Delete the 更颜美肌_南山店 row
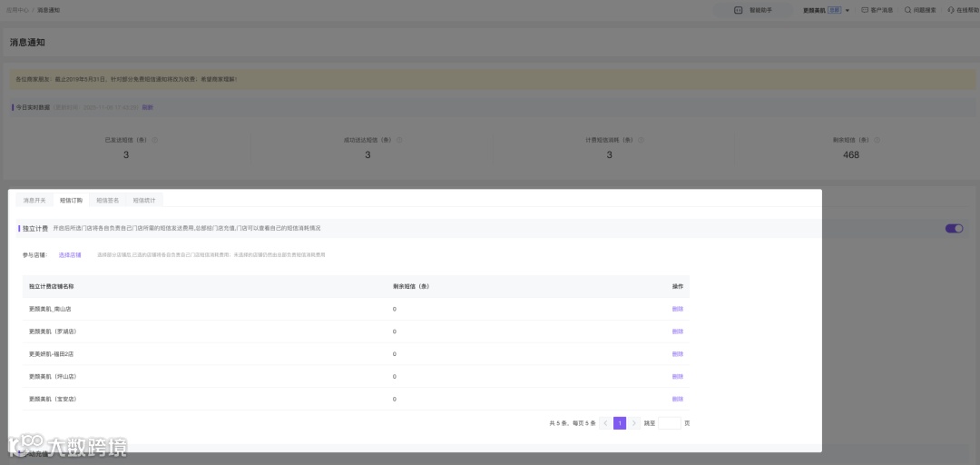 click(678, 309)
